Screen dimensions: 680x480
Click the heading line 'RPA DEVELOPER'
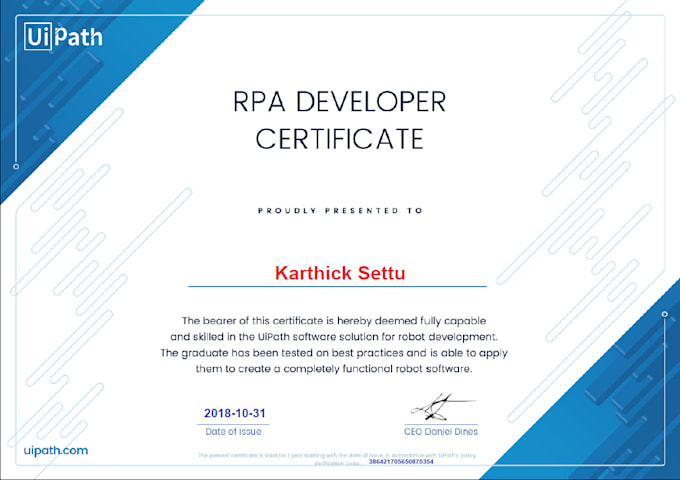[340, 101]
